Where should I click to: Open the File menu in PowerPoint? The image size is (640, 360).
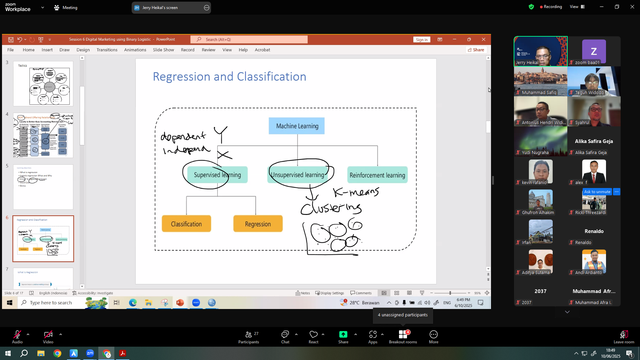point(11,50)
